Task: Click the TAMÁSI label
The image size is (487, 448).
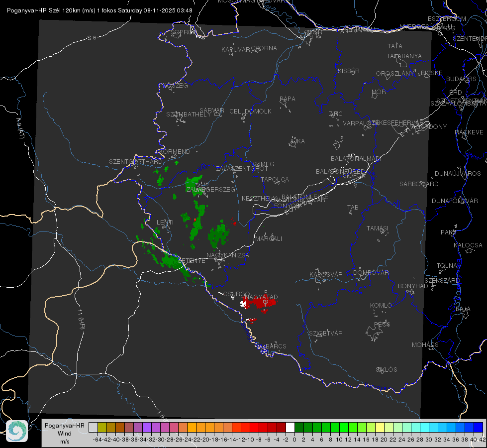Action: coord(378,228)
